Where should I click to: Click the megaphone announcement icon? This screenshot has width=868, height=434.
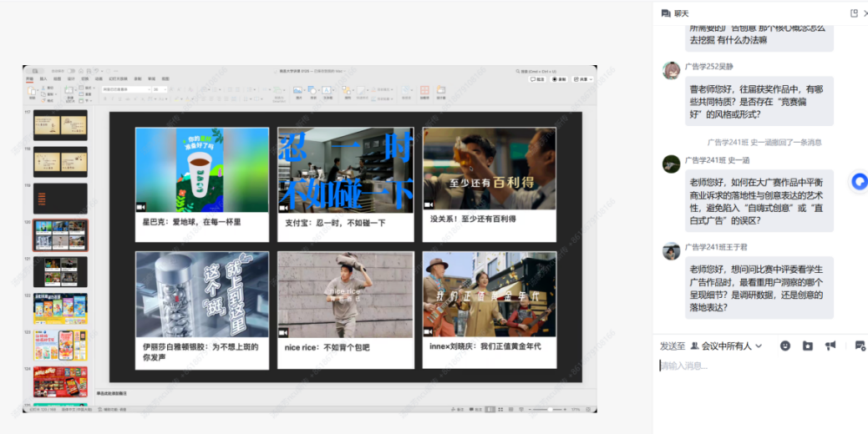pos(830,346)
